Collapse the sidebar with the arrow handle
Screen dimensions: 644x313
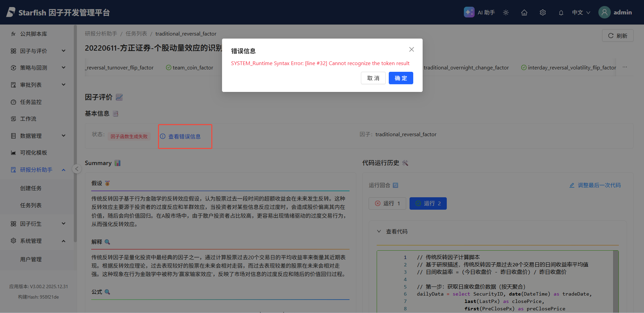tap(77, 169)
